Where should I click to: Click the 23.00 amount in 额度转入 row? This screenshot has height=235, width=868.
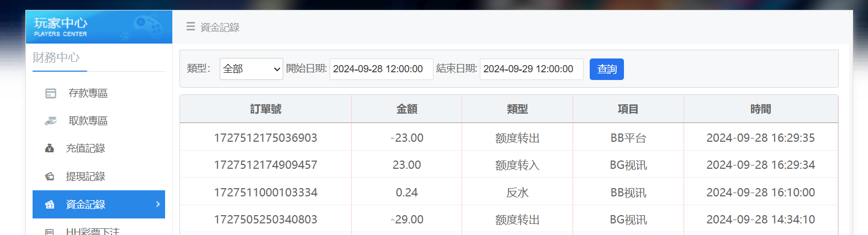[407, 165]
